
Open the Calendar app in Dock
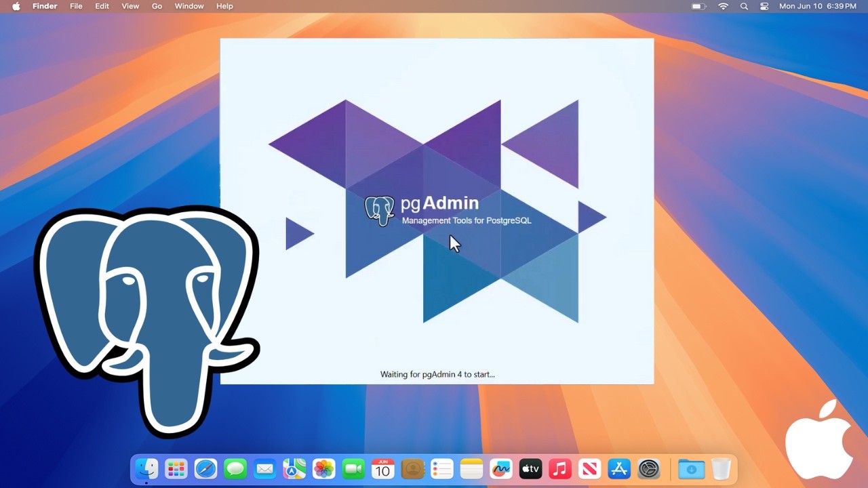click(382, 468)
